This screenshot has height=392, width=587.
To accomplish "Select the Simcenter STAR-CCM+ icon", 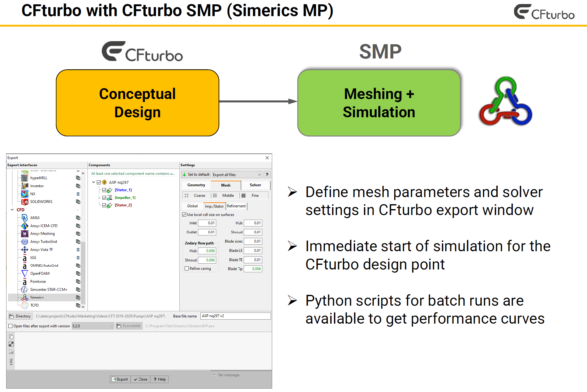I will click(x=25, y=290).
